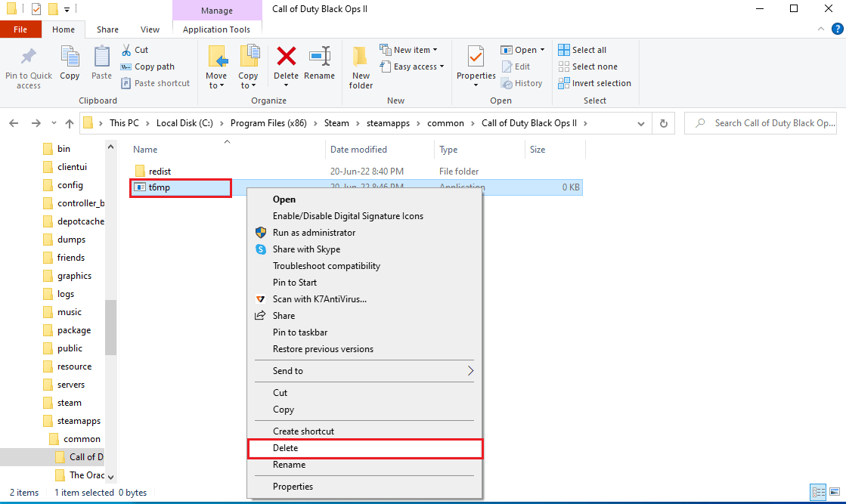This screenshot has width=846, height=504.
Task: Switch to the View ribbon tab
Action: tap(150, 29)
